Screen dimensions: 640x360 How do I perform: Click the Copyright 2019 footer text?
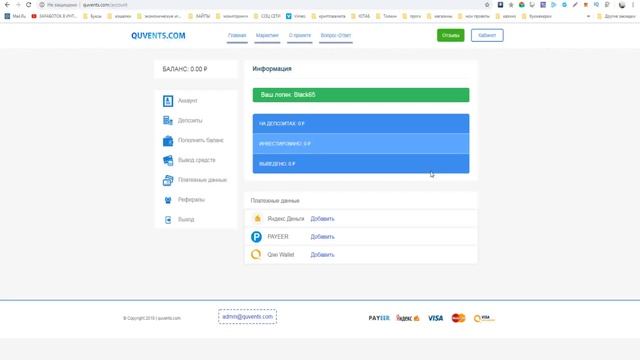152,318
